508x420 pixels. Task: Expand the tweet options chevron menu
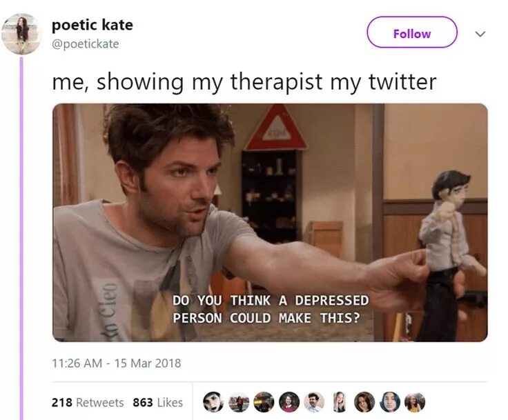(480, 34)
